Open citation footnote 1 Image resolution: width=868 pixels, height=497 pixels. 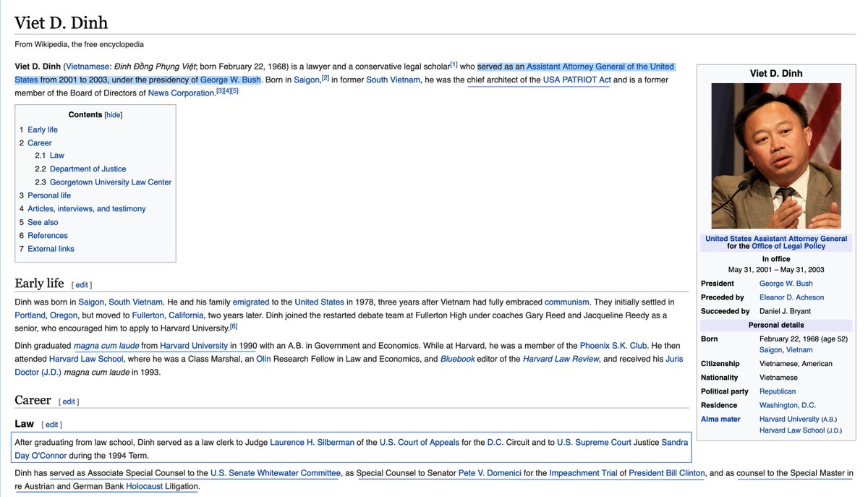[x=454, y=64]
